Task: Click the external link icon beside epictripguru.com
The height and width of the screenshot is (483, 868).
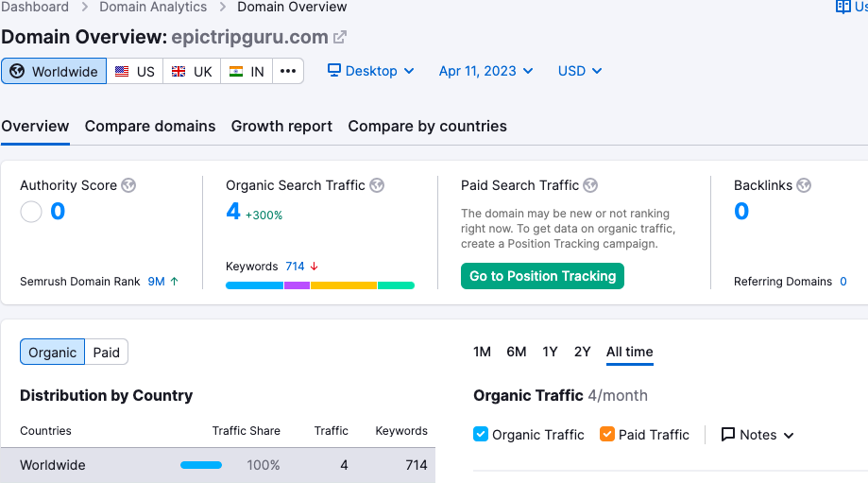Action: [x=340, y=38]
